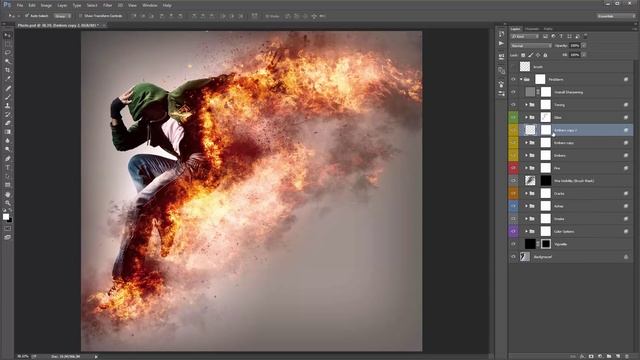This screenshot has height=360, width=640.
Task: Open the Auto-Select Group dropdown
Action: click(62, 16)
